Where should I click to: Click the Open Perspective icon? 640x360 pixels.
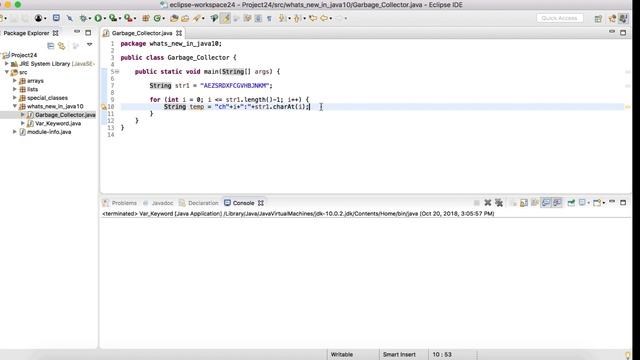[598, 18]
